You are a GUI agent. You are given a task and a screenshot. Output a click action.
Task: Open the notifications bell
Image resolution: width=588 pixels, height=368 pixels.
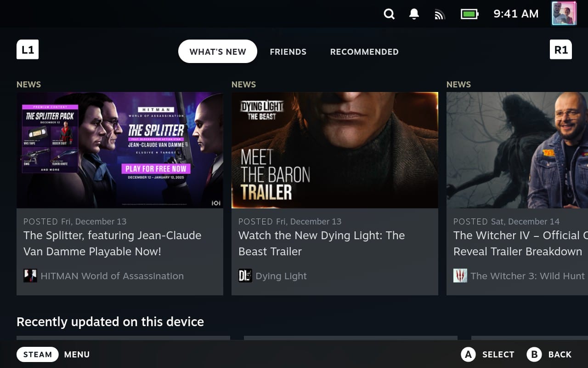coord(414,14)
